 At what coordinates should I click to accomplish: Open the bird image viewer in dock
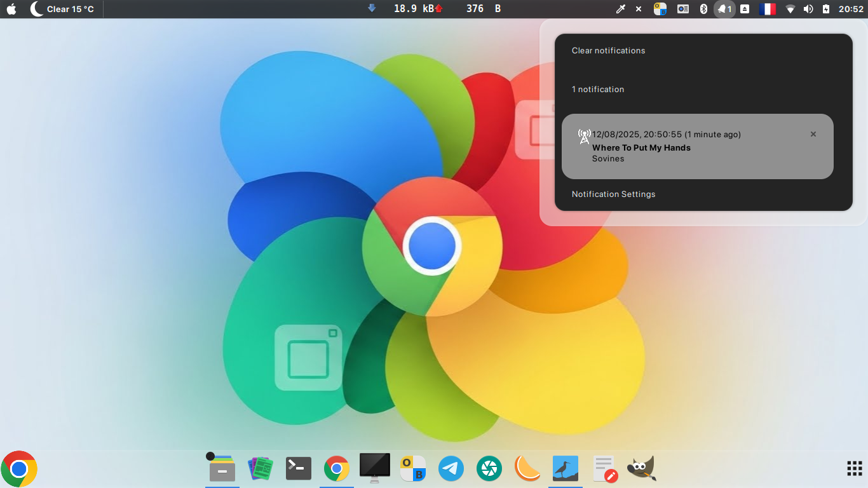[566, 470]
